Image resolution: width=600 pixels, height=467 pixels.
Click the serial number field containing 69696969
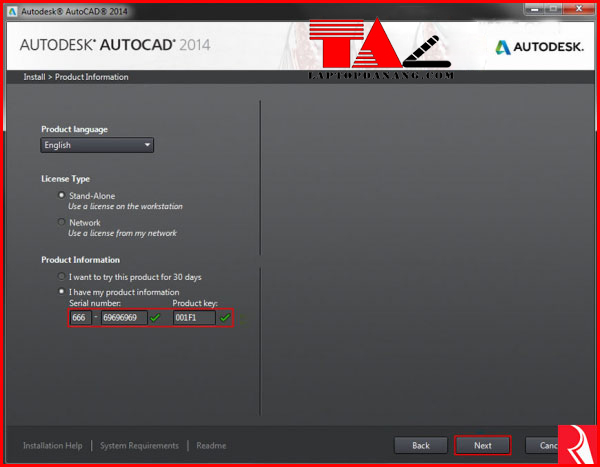coord(123,318)
